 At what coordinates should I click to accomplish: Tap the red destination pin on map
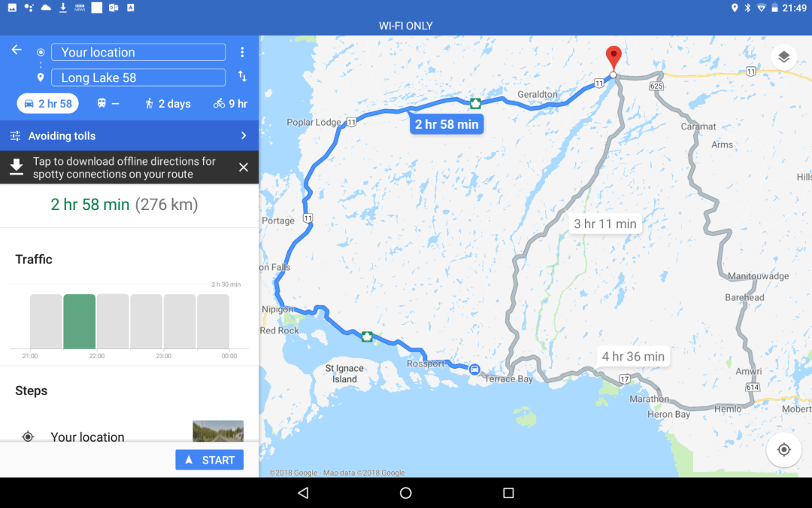pos(614,57)
